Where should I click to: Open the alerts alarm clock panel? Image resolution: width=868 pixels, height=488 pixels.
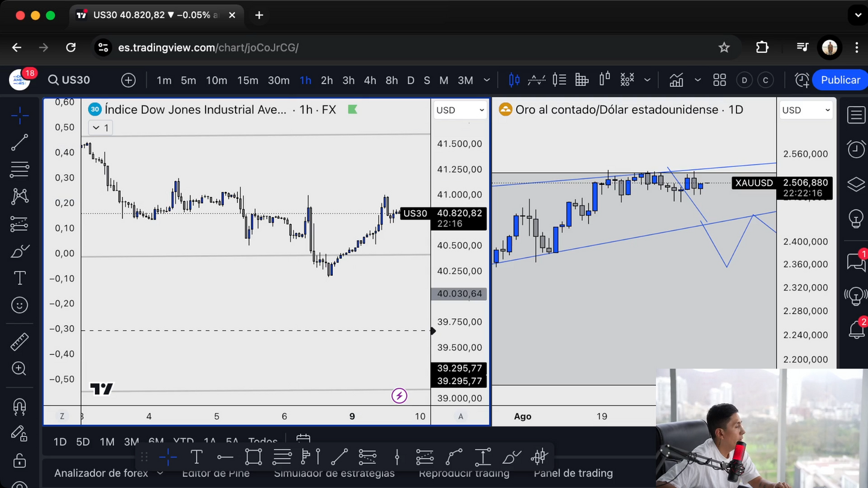[x=856, y=149]
